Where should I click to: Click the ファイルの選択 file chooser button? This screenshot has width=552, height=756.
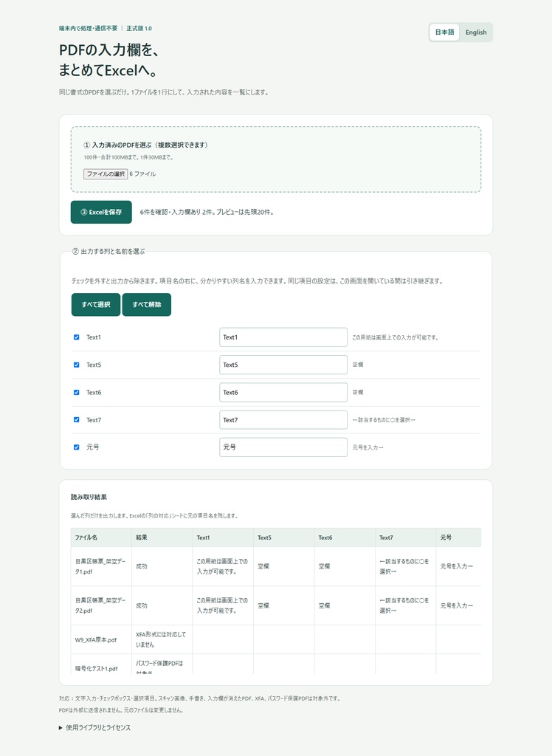click(106, 174)
